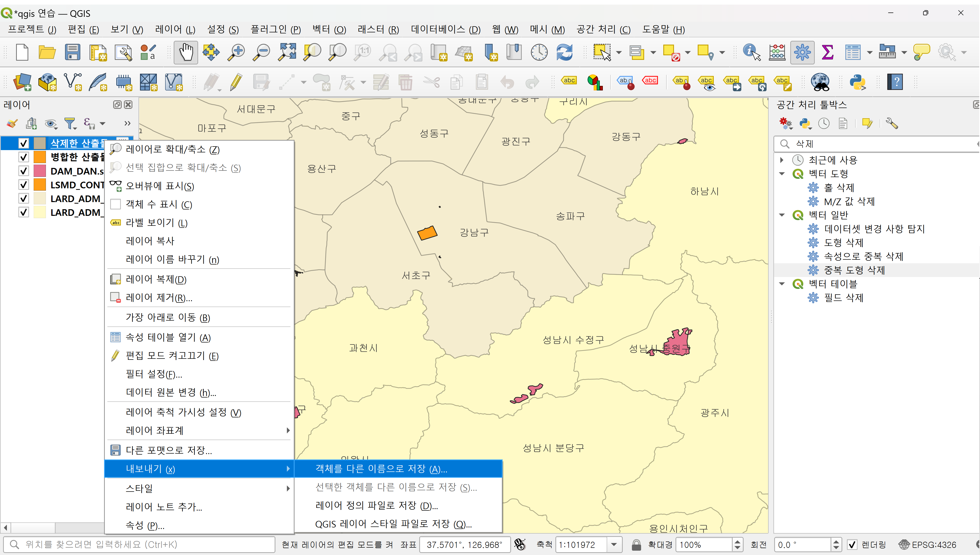Screen dimensions: 980x555
Task: Click the Save Project floppy icon
Action: 72,52
